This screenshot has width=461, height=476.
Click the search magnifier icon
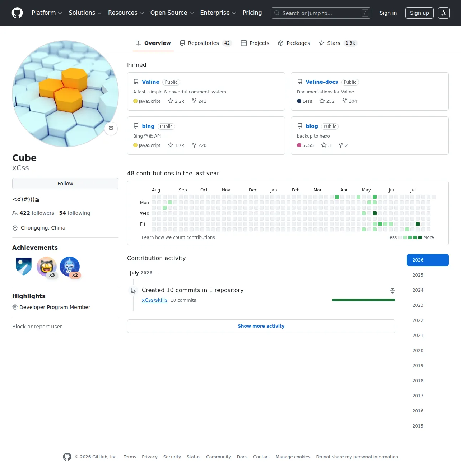click(277, 13)
